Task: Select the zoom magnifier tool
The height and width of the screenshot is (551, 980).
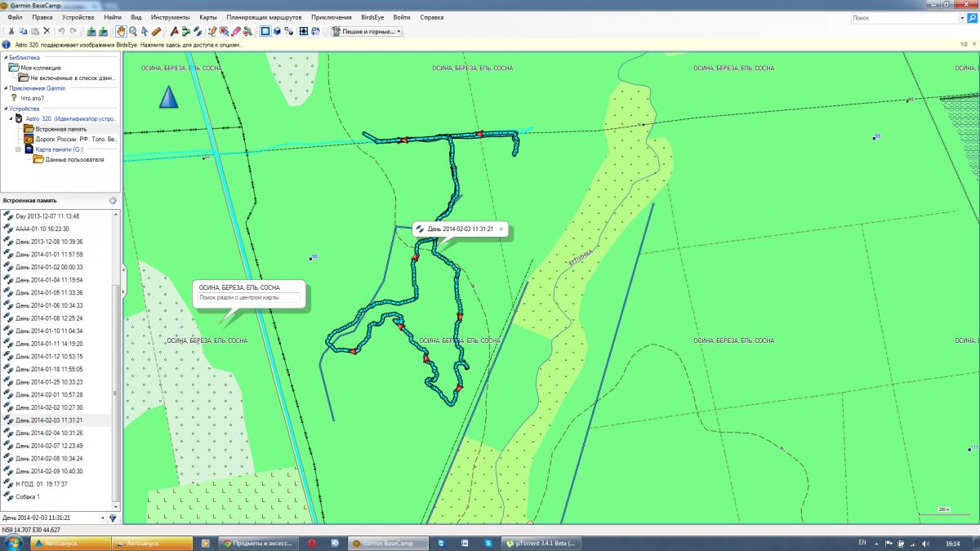Action: click(x=133, y=31)
